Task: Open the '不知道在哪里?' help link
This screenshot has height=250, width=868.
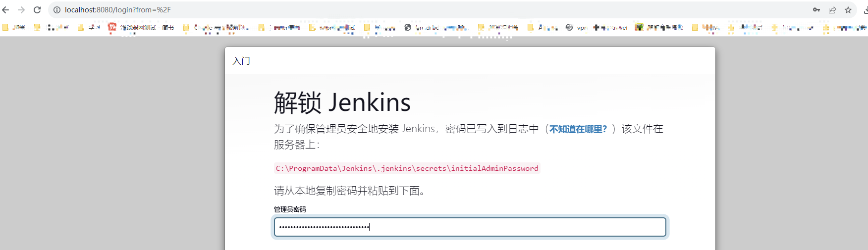Action: click(578, 129)
